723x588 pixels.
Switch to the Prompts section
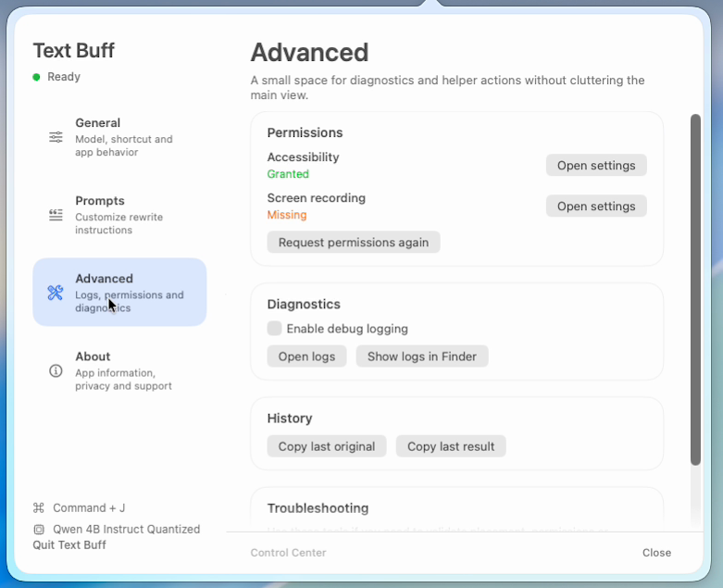[119, 215]
